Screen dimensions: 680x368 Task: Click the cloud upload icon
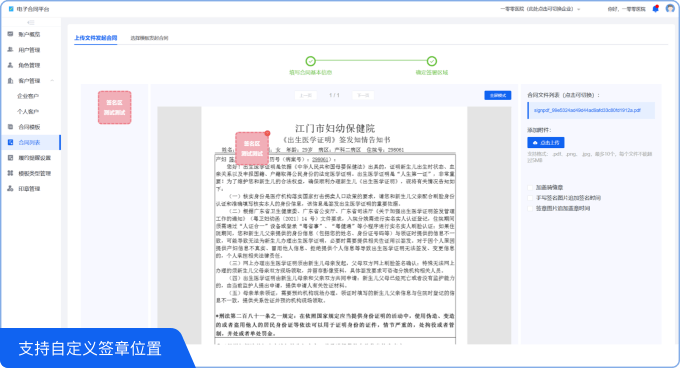(535, 143)
